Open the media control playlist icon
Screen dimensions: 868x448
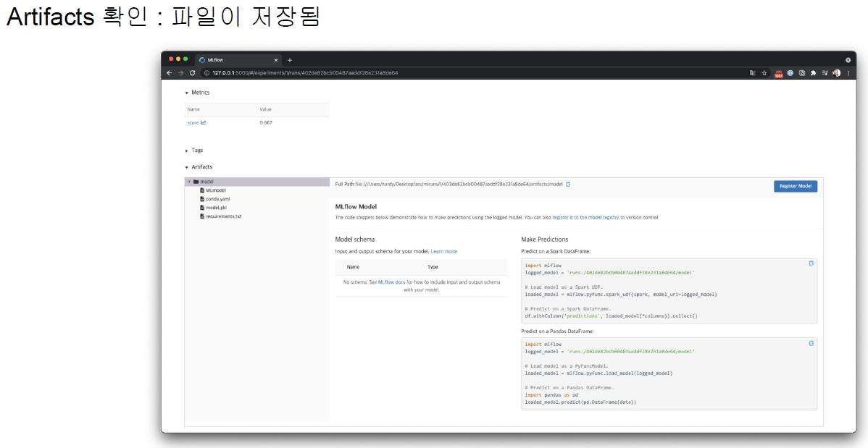pos(825,72)
